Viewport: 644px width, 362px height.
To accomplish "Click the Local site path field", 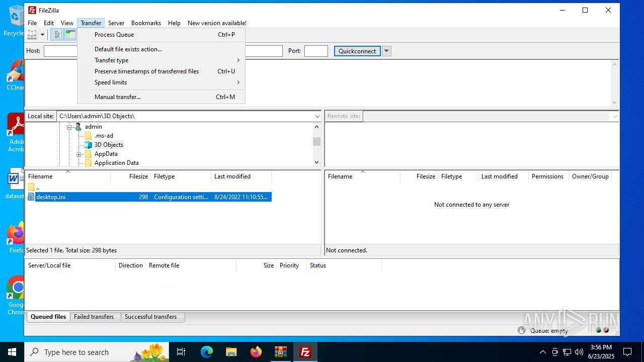I will pos(185,116).
